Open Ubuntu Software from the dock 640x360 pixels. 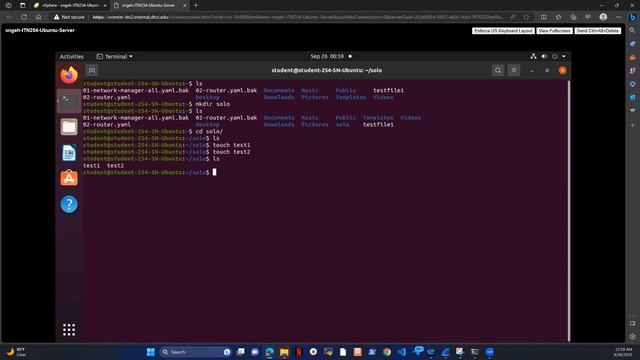pyautogui.click(x=69, y=178)
